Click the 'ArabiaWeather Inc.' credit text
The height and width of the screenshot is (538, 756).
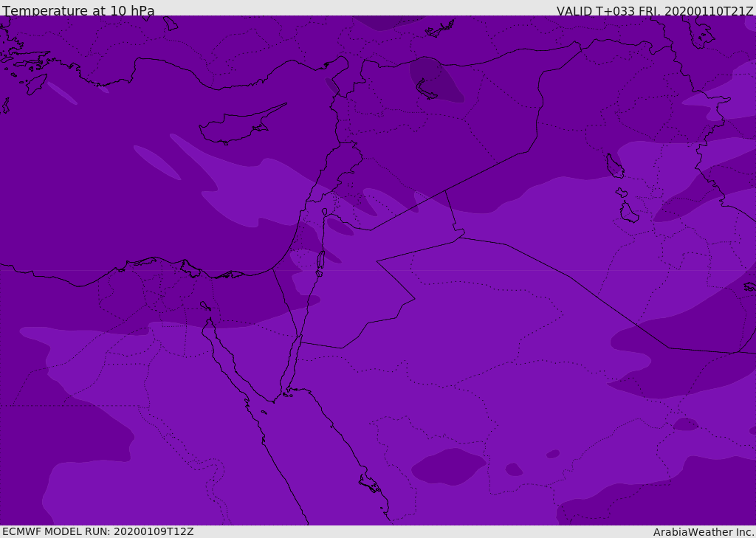pyautogui.click(x=704, y=532)
